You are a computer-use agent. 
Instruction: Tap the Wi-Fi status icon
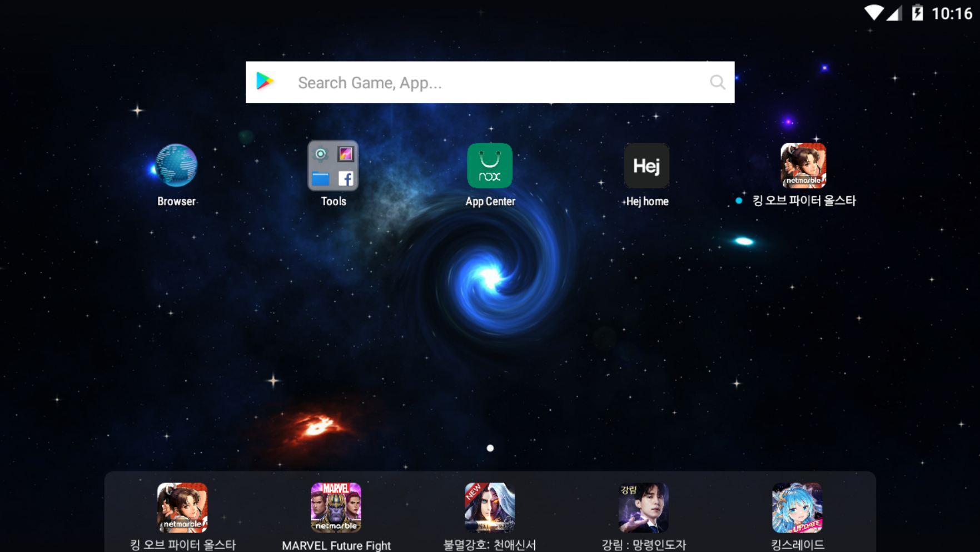point(873,13)
